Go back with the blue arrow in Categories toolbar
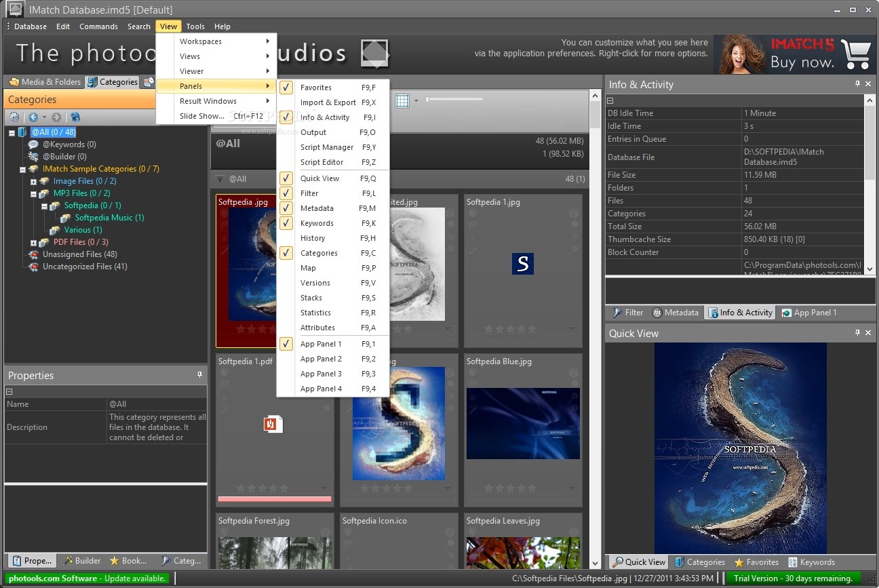Screen dimensions: 879x588 coord(33,117)
